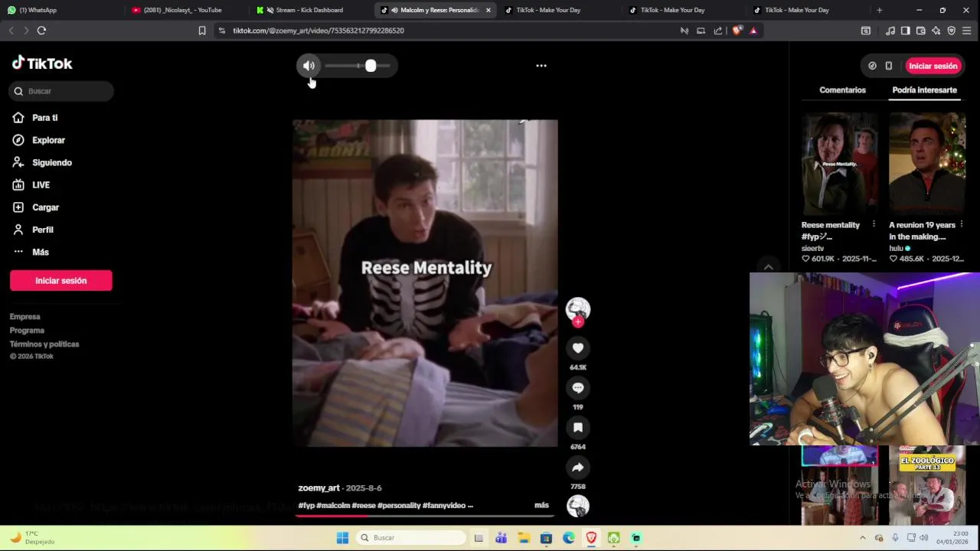Screen dimensions: 980x551
Task: Share the video with the arrow icon
Action: (578, 468)
